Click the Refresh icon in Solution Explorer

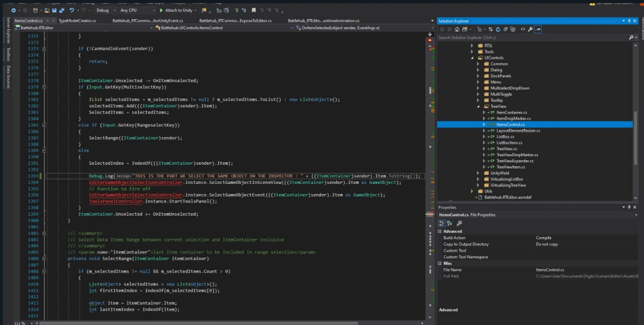498,29
